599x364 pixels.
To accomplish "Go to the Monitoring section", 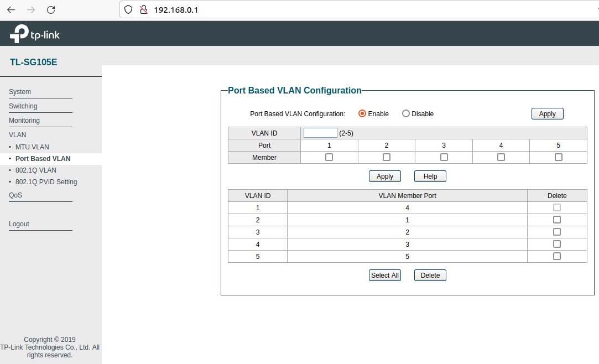I will coord(24,120).
